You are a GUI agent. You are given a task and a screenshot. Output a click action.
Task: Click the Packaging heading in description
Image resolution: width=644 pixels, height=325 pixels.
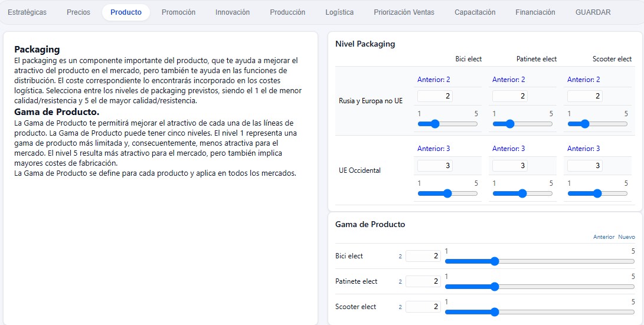point(37,50)
